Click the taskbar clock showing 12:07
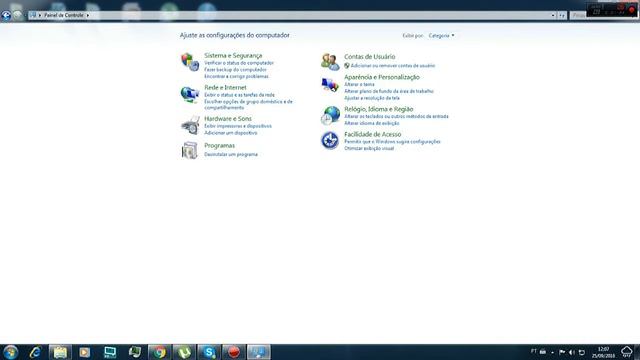The width and height of the screenshot is (640, 360). pyautogui.click(x=603, y=352)
